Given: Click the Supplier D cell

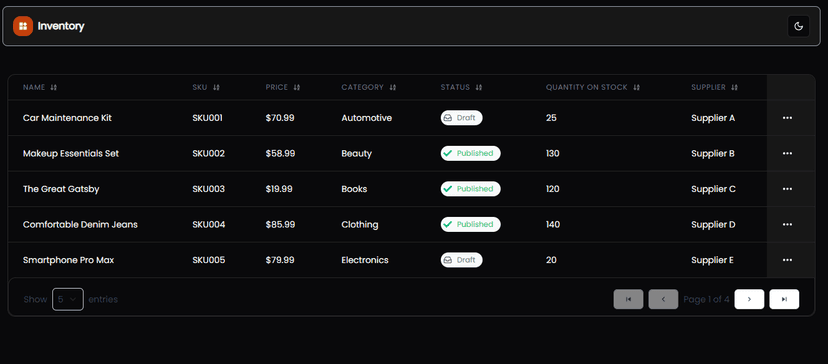Looking at the screenshot, I should [713, 225].
